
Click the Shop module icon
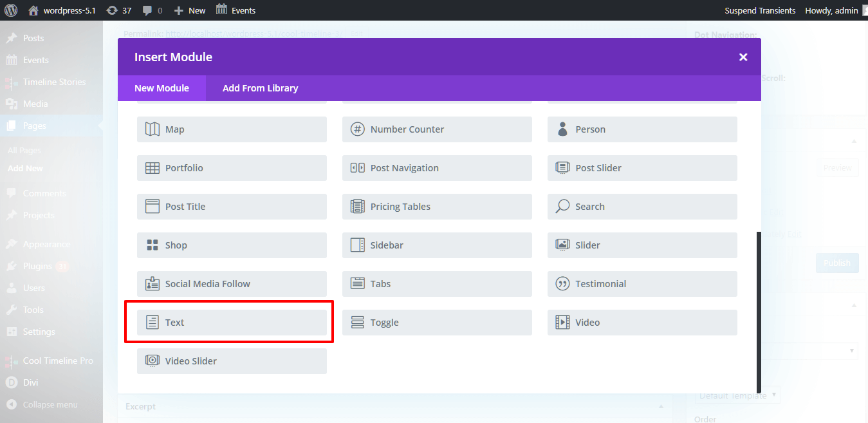[x=152, y=245]
